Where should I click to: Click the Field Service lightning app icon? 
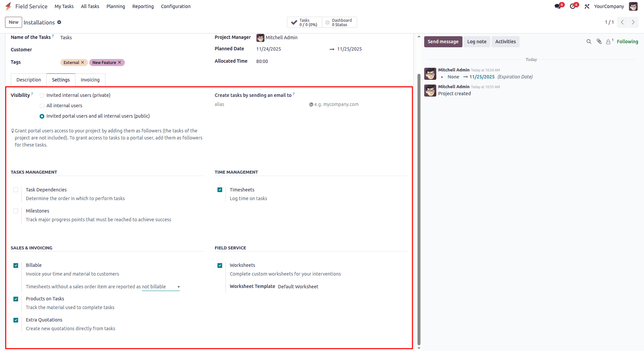click(x=8, y=6)
